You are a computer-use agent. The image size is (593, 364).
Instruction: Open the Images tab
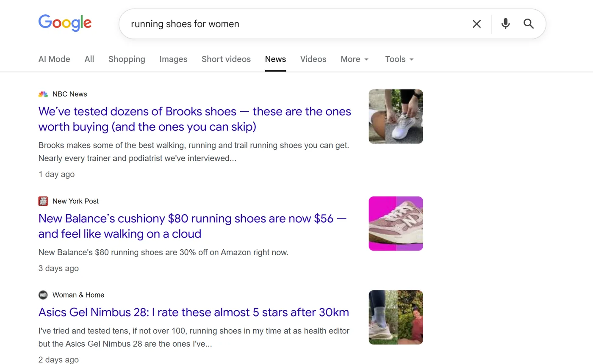tap(173, 59)
